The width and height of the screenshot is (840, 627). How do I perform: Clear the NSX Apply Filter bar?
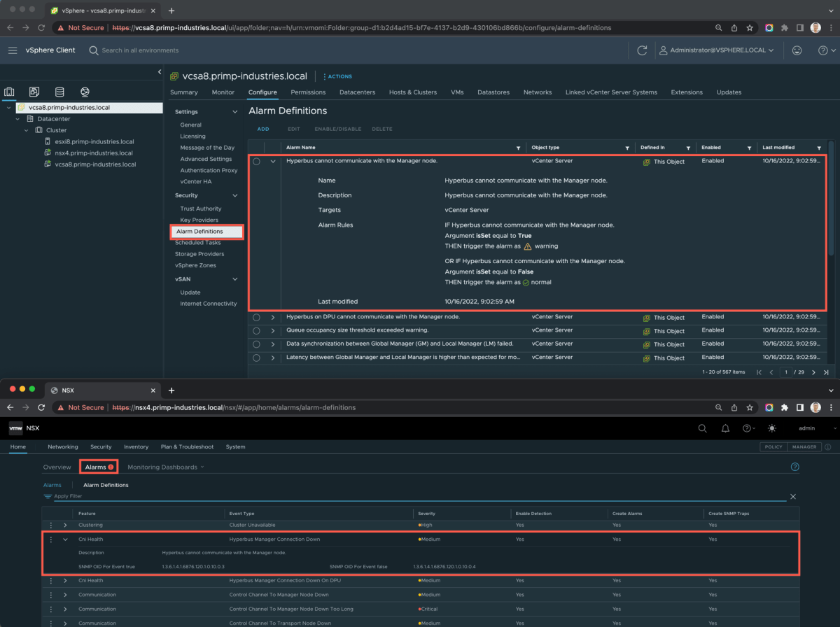(793, 496)
